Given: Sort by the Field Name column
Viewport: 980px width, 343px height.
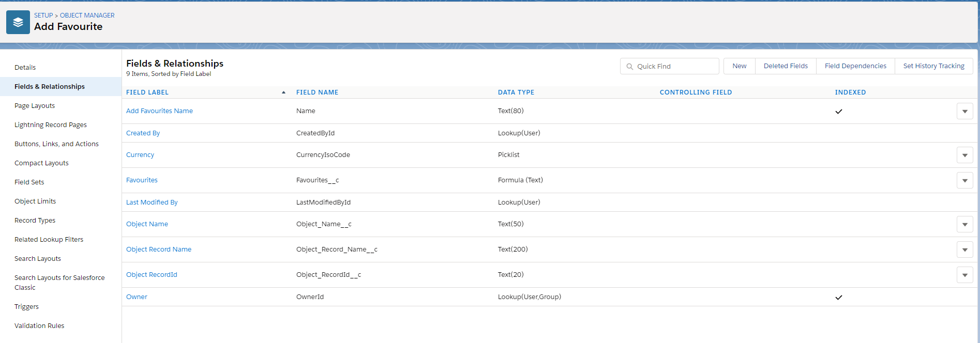Looking at the screenshot, I should click(x=317, y=92).
